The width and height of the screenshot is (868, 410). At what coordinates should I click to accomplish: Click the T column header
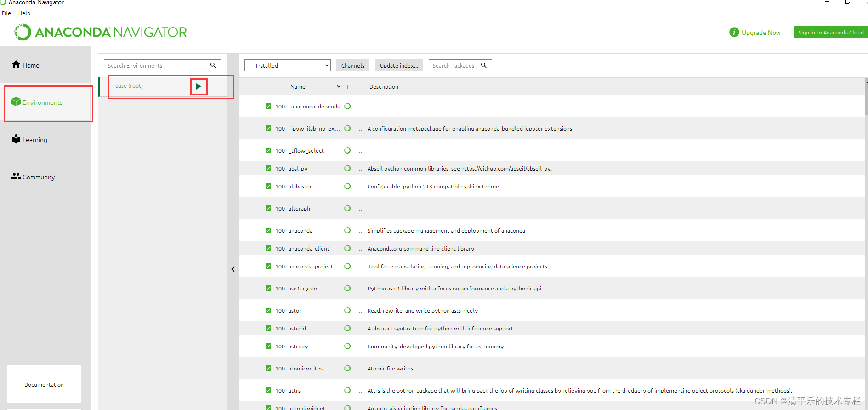tap(347, 86)
